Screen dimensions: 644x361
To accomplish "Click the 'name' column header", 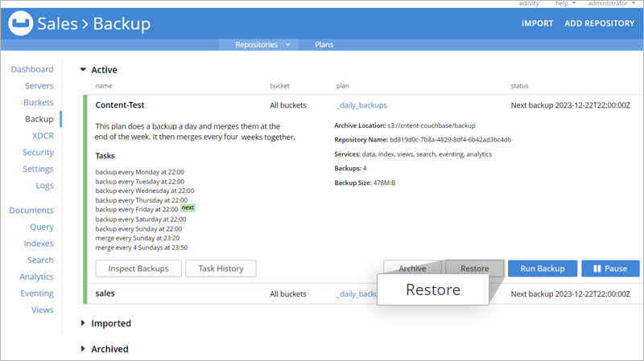I will pyautogui.click(x=104, y=86).
